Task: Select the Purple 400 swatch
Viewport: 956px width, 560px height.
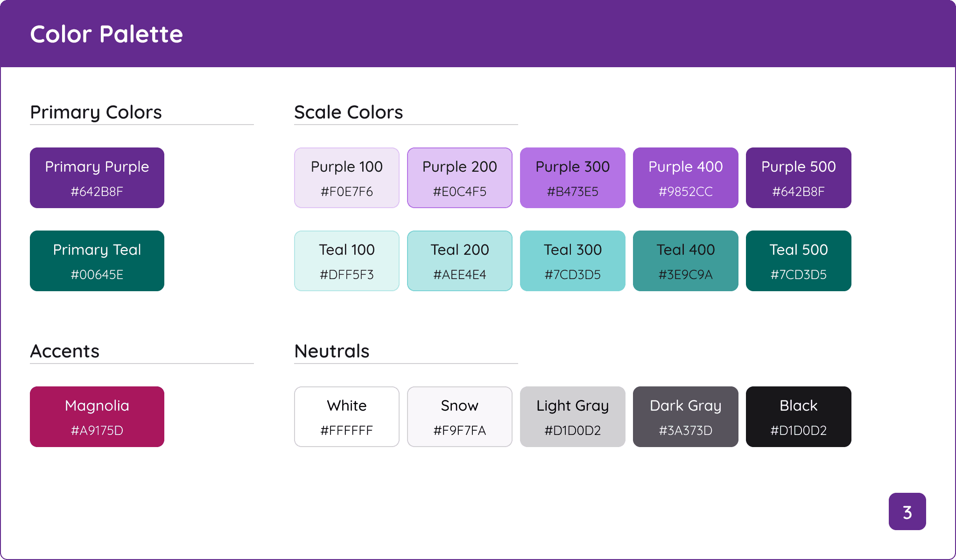Action: pos(685,178)
